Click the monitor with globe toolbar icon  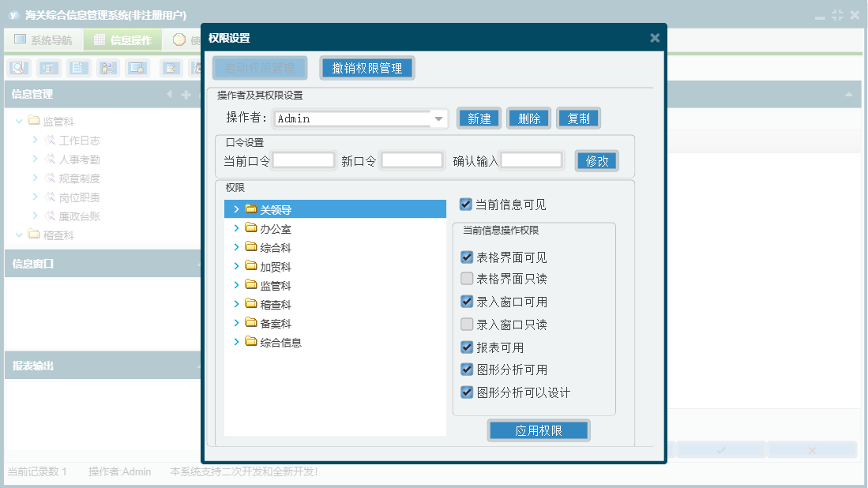click(x=137, y=68)
